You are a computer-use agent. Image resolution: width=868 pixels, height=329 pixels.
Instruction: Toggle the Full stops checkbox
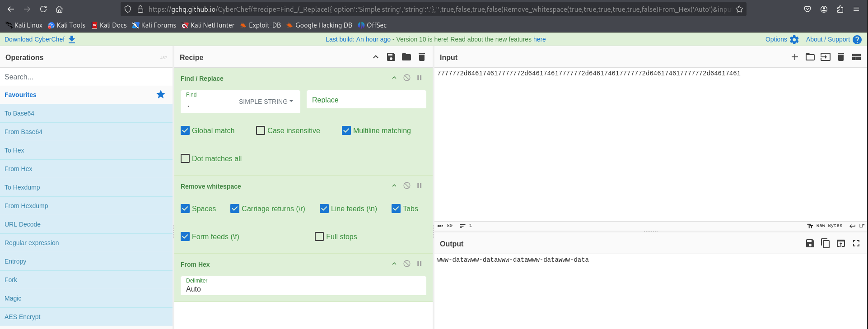coord(319,236)
